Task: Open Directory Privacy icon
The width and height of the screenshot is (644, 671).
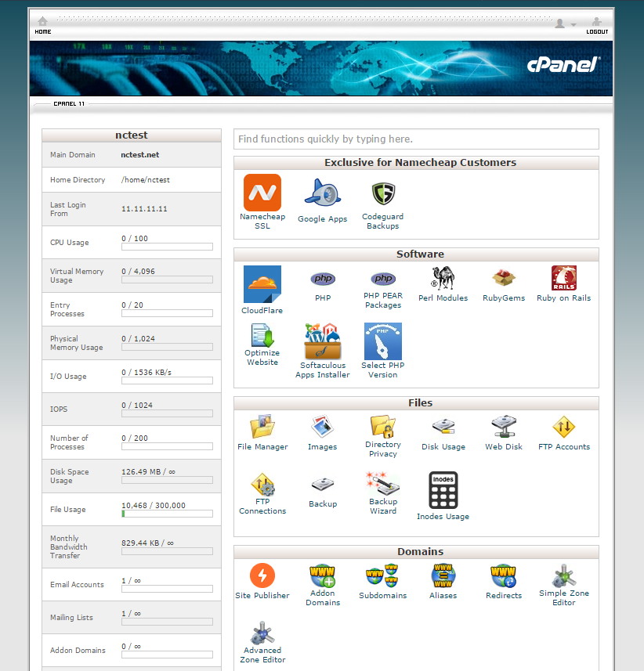Action: (383, 427)
